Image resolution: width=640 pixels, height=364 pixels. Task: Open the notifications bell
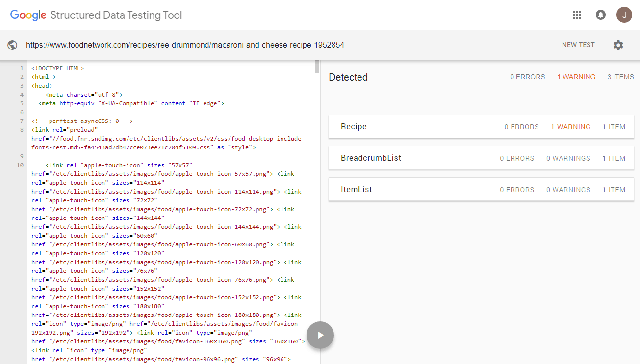point(600,15)
